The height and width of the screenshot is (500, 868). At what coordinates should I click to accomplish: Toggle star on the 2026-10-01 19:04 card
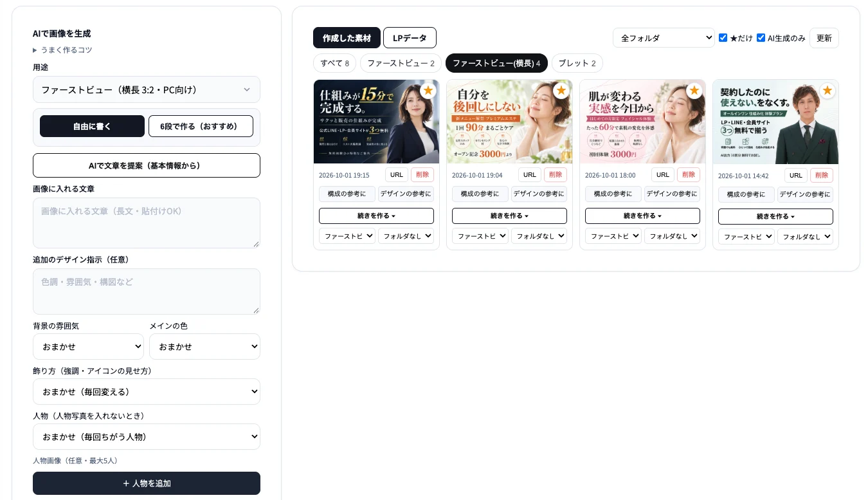coord(561,91)
